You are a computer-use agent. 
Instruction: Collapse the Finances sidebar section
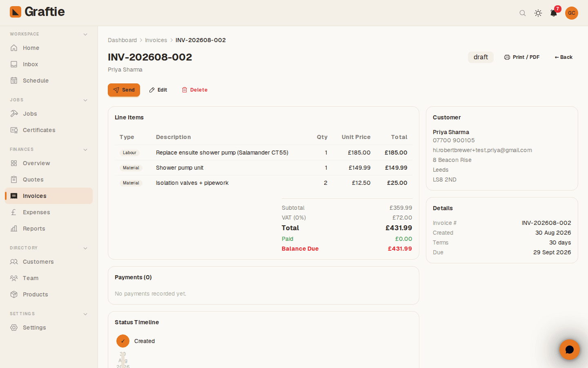pos(85,150)
